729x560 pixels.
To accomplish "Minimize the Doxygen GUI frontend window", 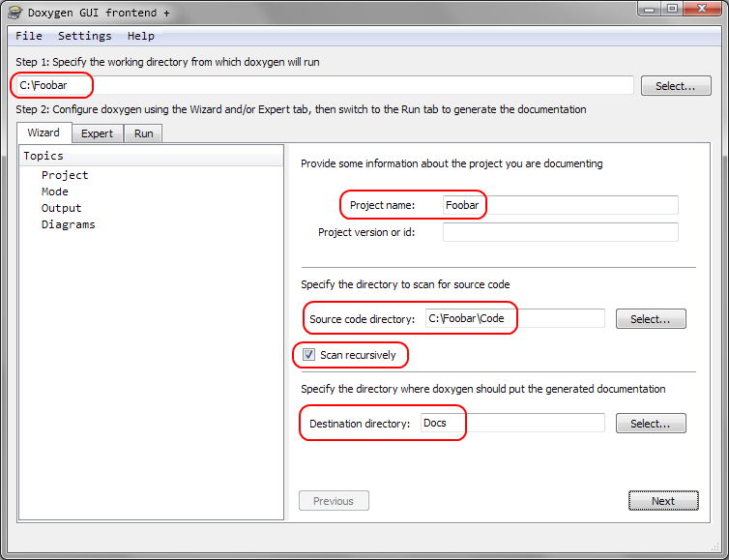I will 650,9.
